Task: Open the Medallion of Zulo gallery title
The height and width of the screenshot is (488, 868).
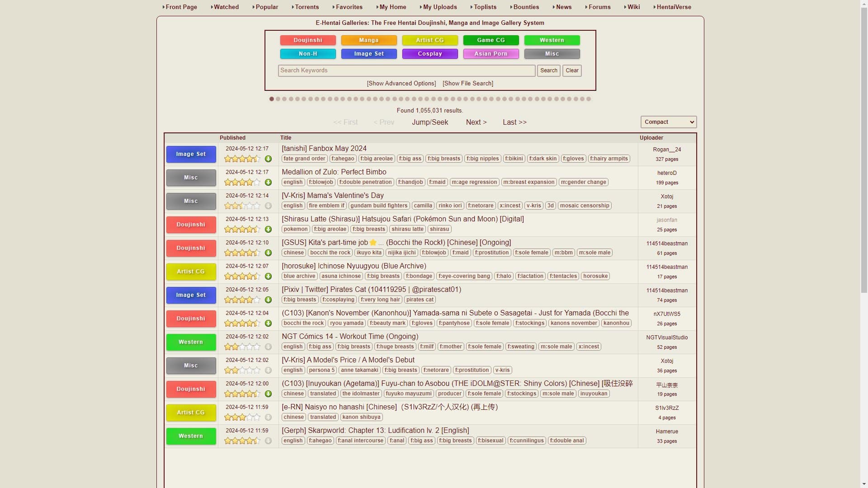Action: pos(334,172)
